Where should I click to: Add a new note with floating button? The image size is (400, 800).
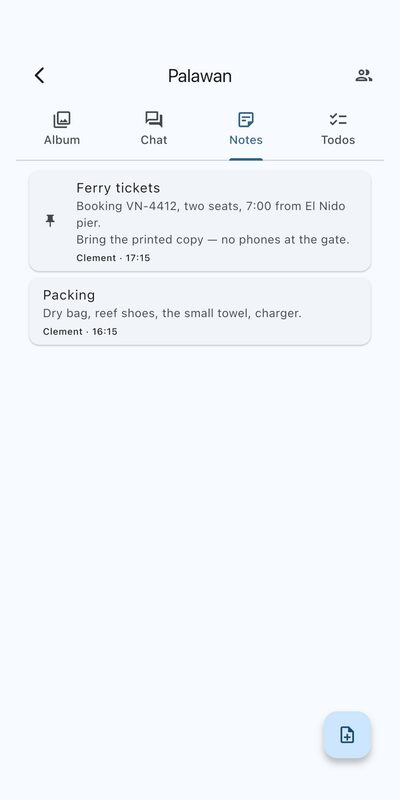coord(347,735)
